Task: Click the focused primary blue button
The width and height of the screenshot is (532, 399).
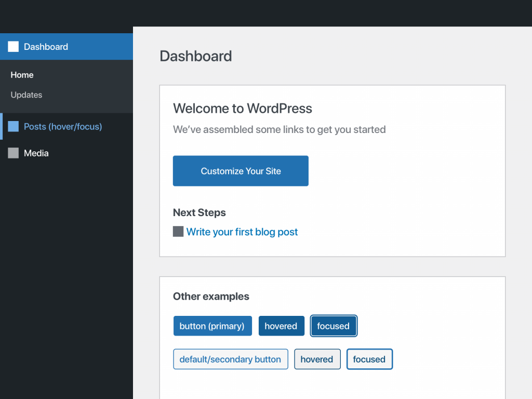Action: pyautogui.click(x=334, y=326)
